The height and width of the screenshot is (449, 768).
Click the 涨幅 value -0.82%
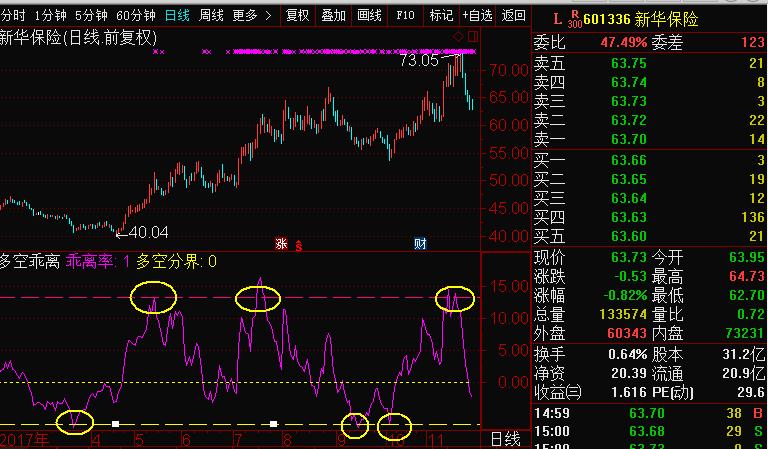click(625, 296)
